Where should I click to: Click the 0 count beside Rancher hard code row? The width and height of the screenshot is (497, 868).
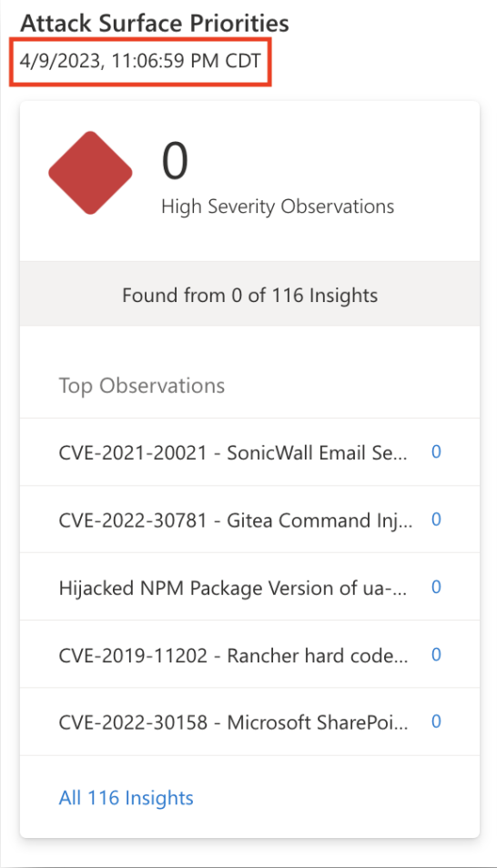point(436,654)
